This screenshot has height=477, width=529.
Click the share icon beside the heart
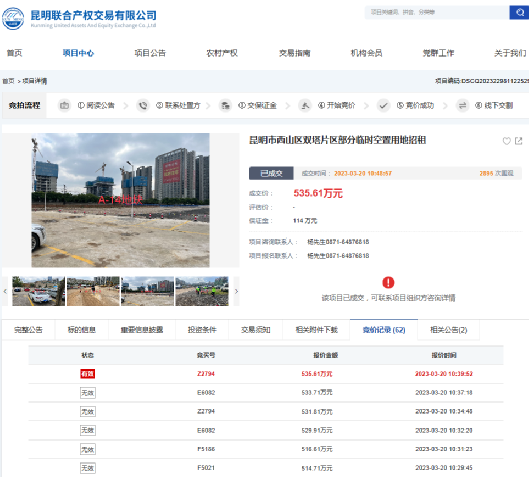click(519, 141)
